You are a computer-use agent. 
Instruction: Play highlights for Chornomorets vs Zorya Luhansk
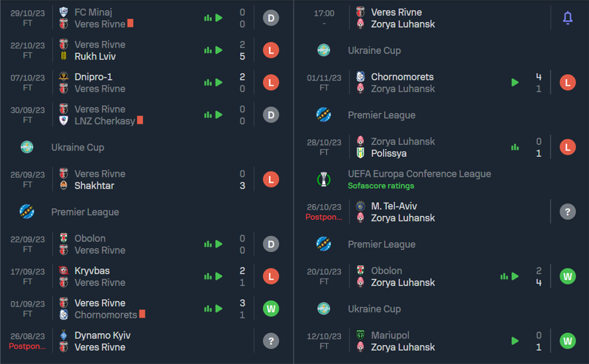[x=515, y=82]
